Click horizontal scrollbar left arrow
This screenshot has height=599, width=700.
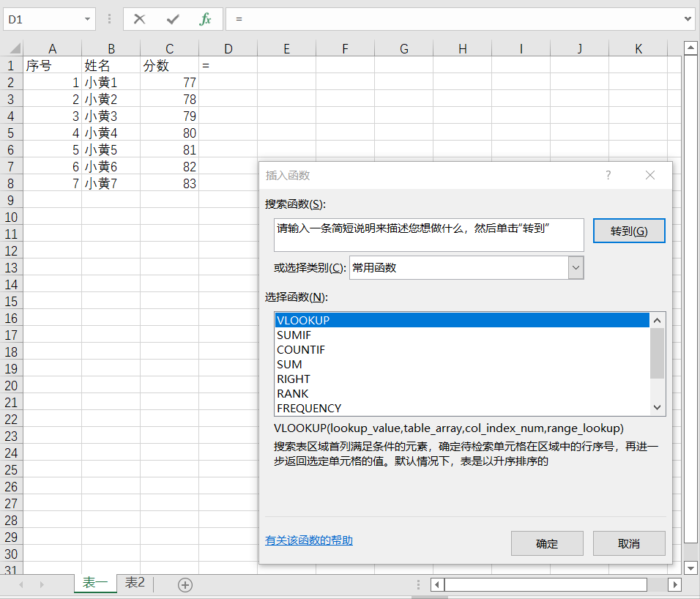tap(437, 584)
